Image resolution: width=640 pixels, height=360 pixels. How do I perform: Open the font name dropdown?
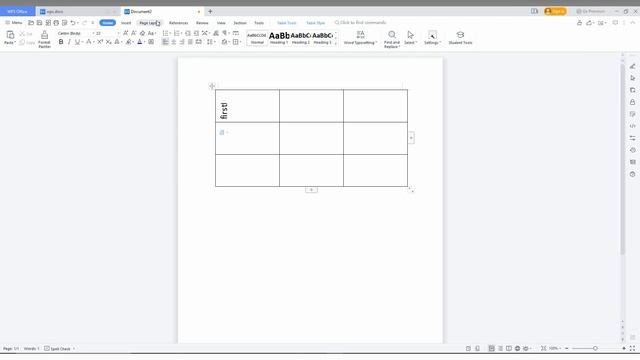tap(93, 33)
